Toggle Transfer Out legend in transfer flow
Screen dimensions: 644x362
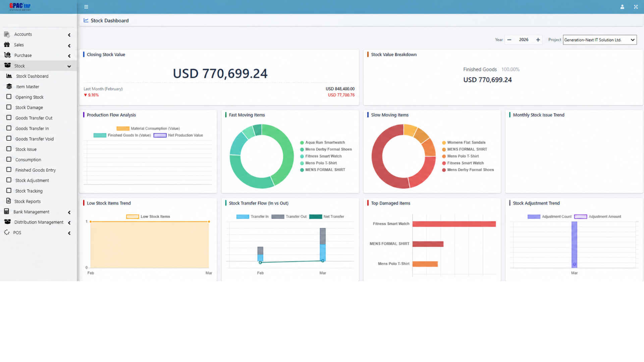[289, 217]
